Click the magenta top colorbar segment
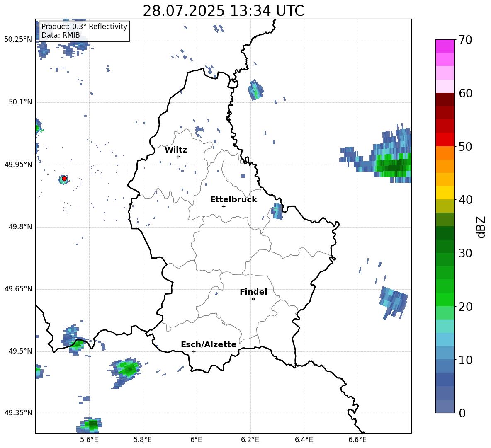The width and height of the screenshot is (491, 448). (445, 46)
